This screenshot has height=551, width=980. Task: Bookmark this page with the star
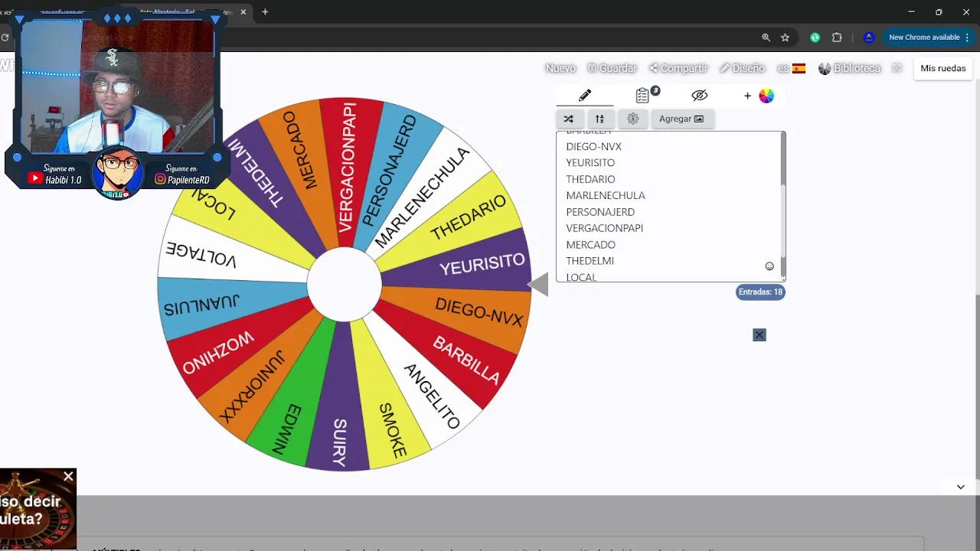pyautogui.click(x=785, y=37)
